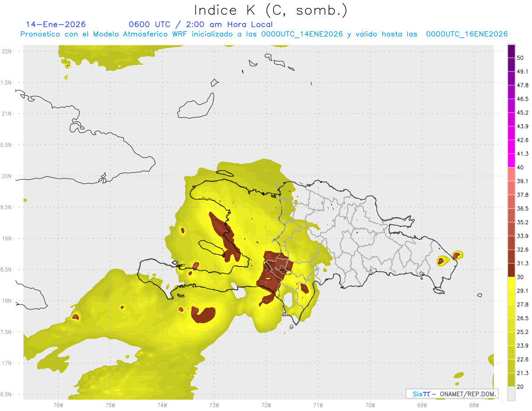This screenshot has width=532, height=411.
Task: Click the dark purple legend swatch above 50
Action: pyautogui.click(x=511, y=51)
